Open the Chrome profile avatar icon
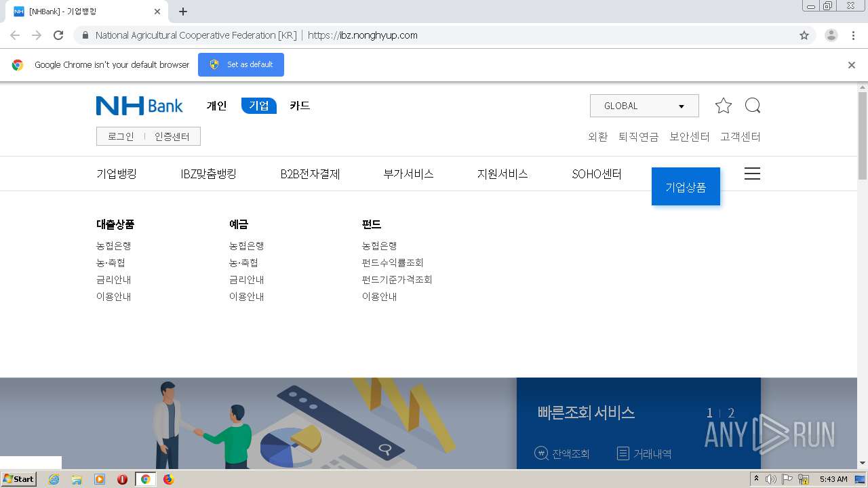The image size is (868, 488). click(831, 35)
